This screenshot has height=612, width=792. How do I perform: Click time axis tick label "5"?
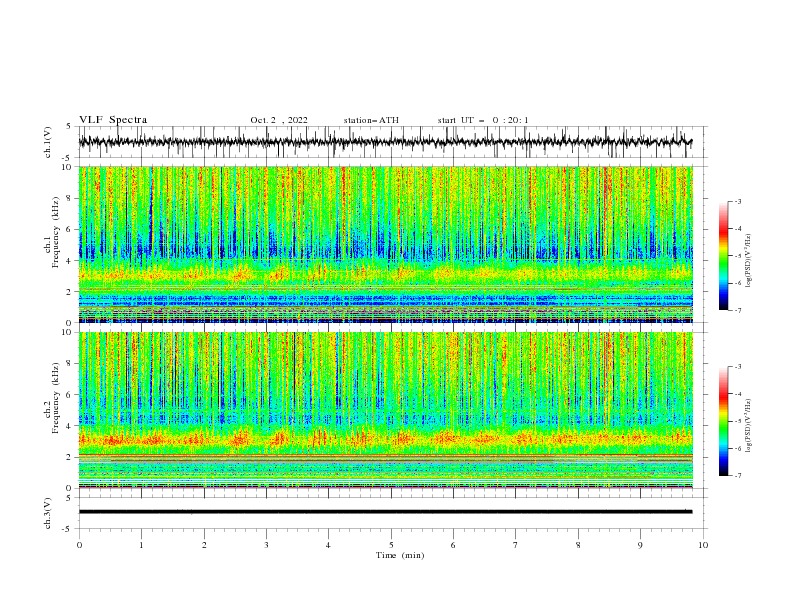(x=391, y=545)
